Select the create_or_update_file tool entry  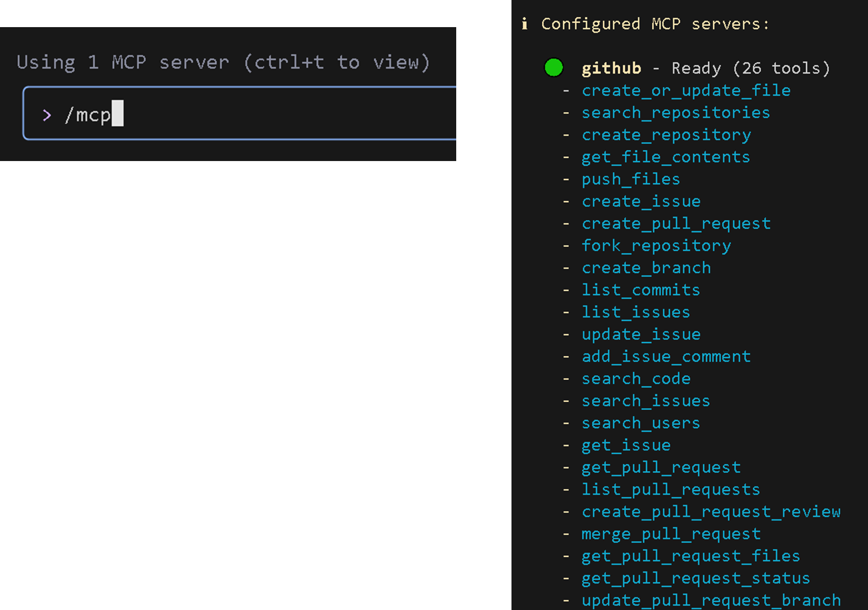(x=686, y=91)
